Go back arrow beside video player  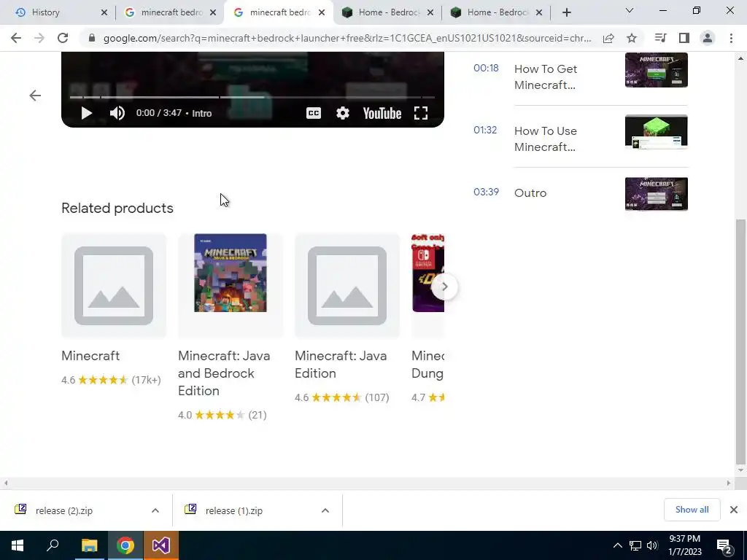pyautogui.click(x=35, y=96)
